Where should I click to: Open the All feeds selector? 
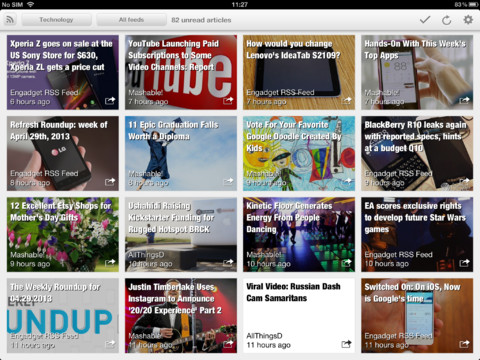point(131,20)
